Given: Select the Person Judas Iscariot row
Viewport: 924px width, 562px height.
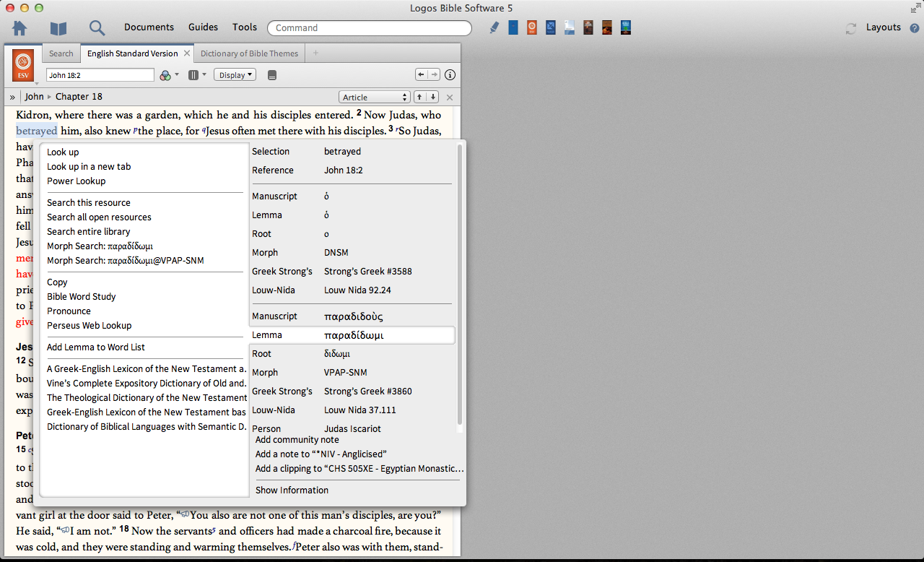Looking at the screenshot, I should 352,428.
